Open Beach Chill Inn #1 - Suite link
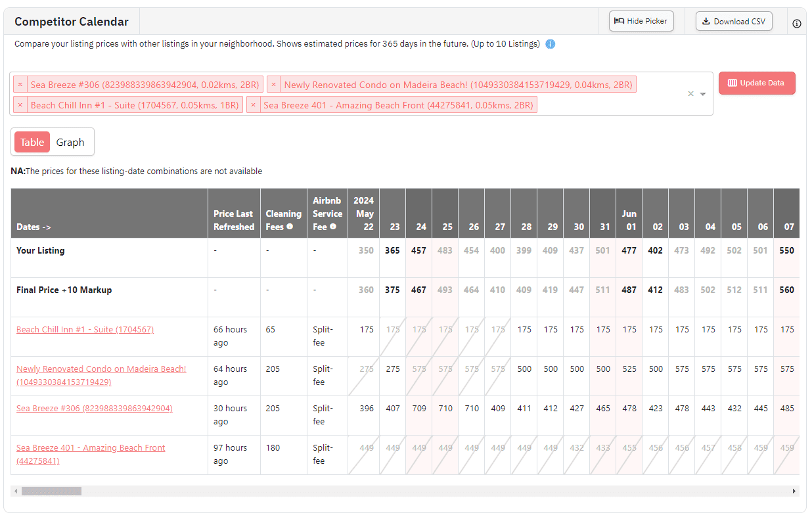812x519 pixels. pos(85,330)
